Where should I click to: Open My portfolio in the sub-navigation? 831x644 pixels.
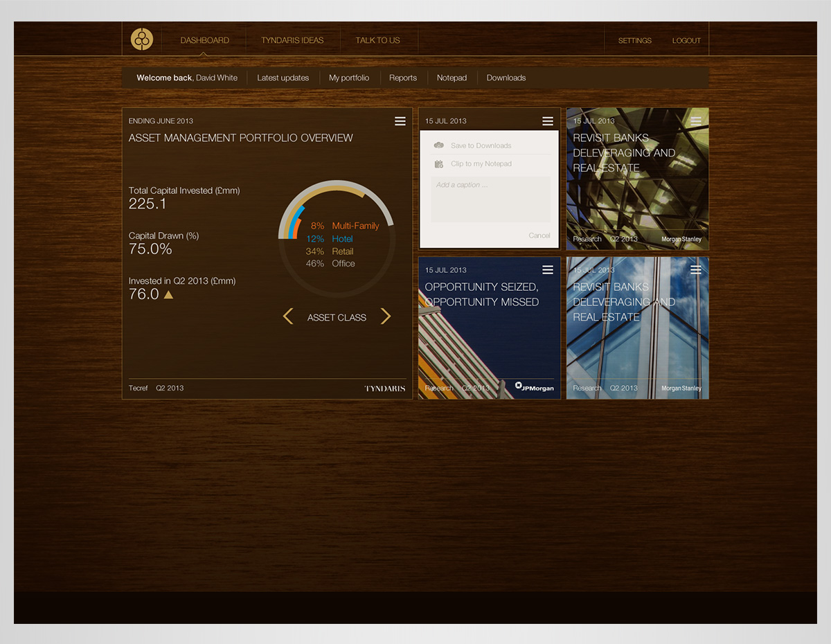pos(349,78)
